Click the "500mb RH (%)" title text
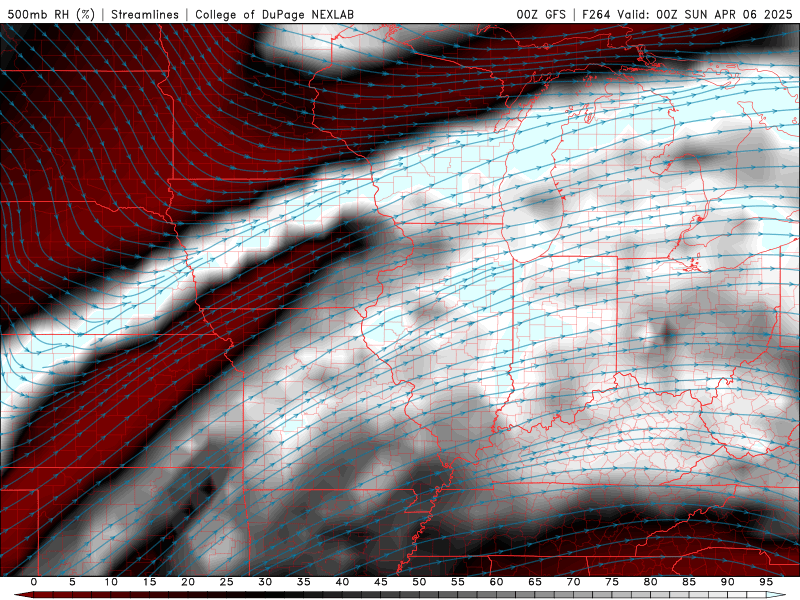The image size is (800, 600). (51, 14)
